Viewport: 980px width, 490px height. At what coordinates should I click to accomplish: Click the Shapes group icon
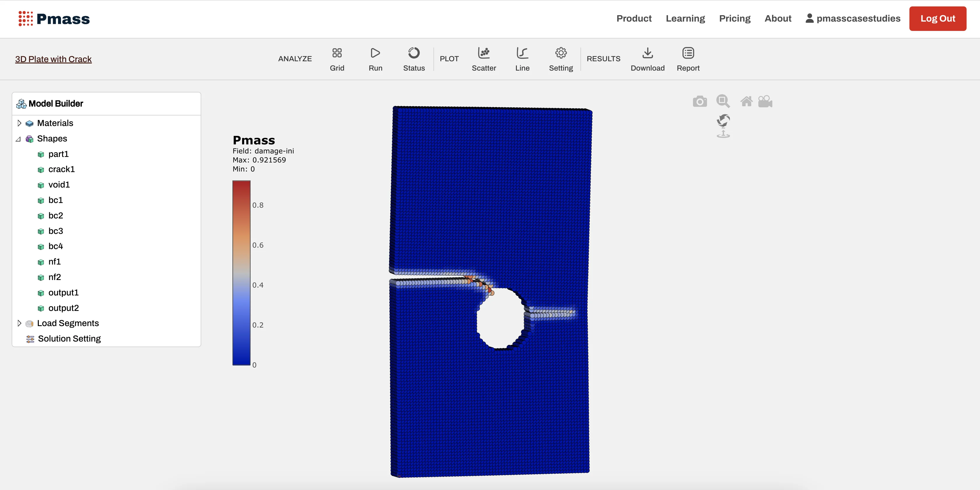click(29, 139)
